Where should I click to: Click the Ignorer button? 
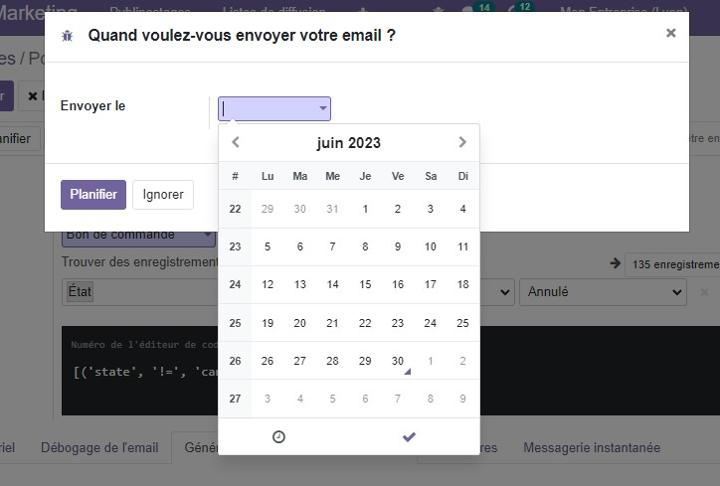(163, 195)
